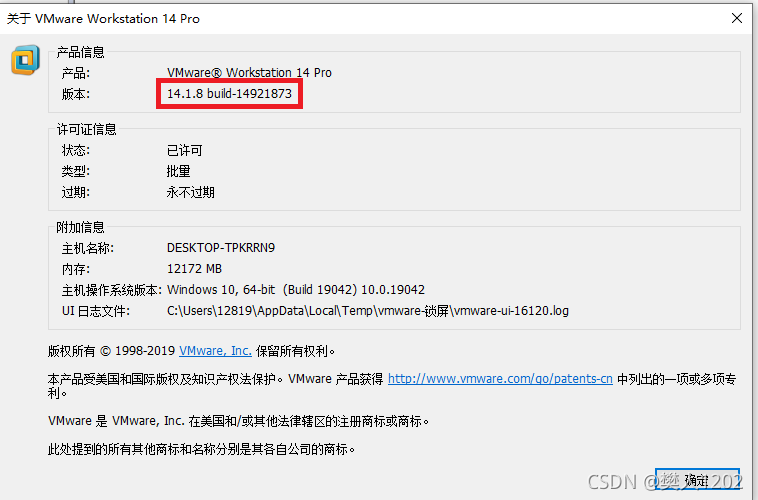The width and height of the screenshot is (758, 500).
Task: Click the 产品信息 group header
Action: tap(80, 52)
